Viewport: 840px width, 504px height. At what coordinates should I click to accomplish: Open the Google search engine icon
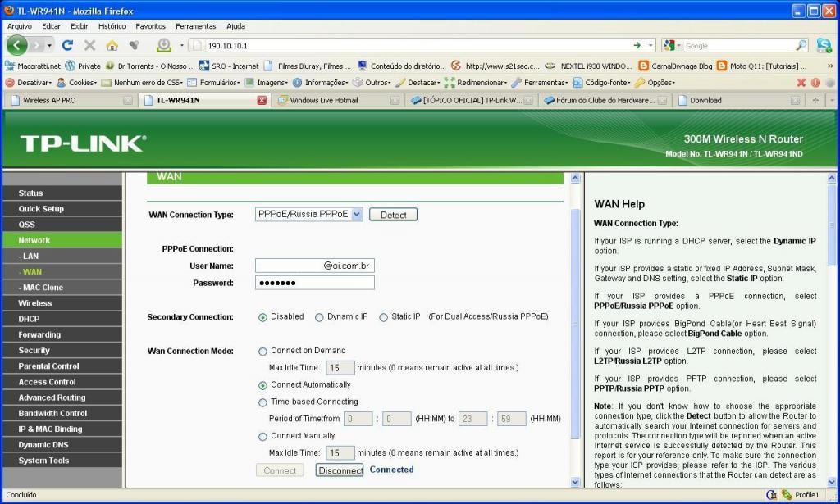point(669,45)
